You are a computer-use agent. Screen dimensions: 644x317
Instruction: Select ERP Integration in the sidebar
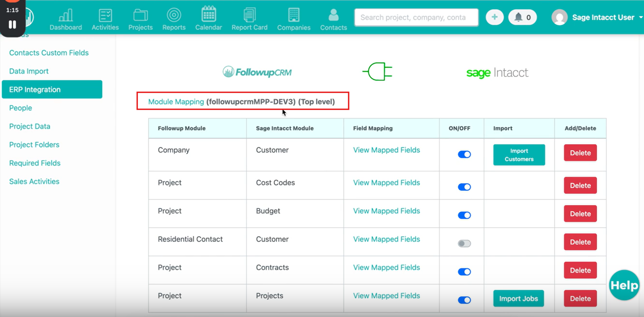(x=52, y=90)
